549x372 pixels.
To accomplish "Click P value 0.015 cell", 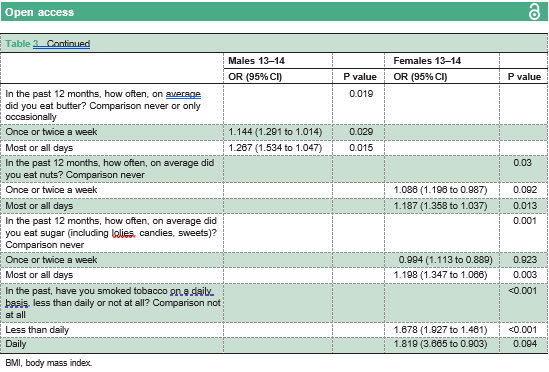I will coord(361,147).
